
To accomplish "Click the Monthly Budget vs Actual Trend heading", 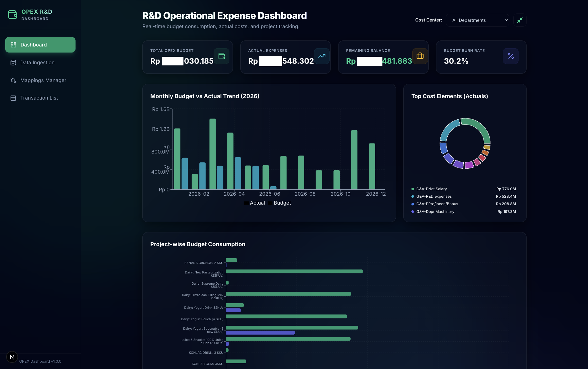I will [205, 96].
